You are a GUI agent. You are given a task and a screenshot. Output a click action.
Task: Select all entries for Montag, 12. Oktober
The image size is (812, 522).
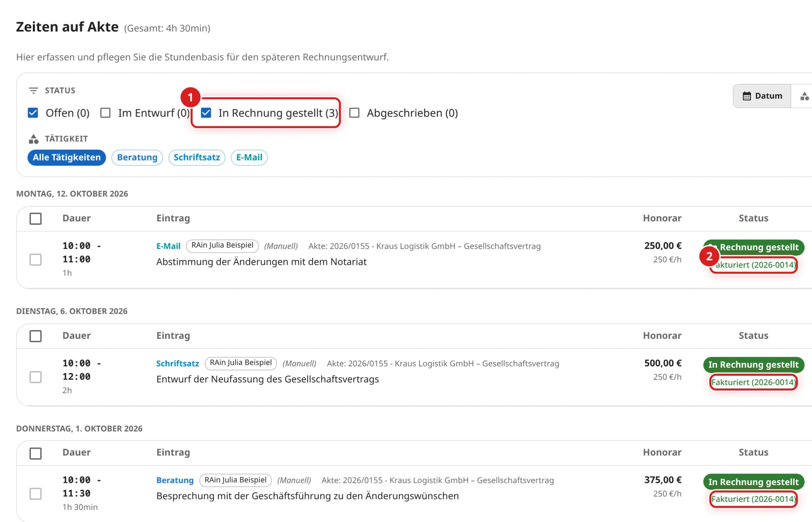pyautogui.click(x=36, y=218)
